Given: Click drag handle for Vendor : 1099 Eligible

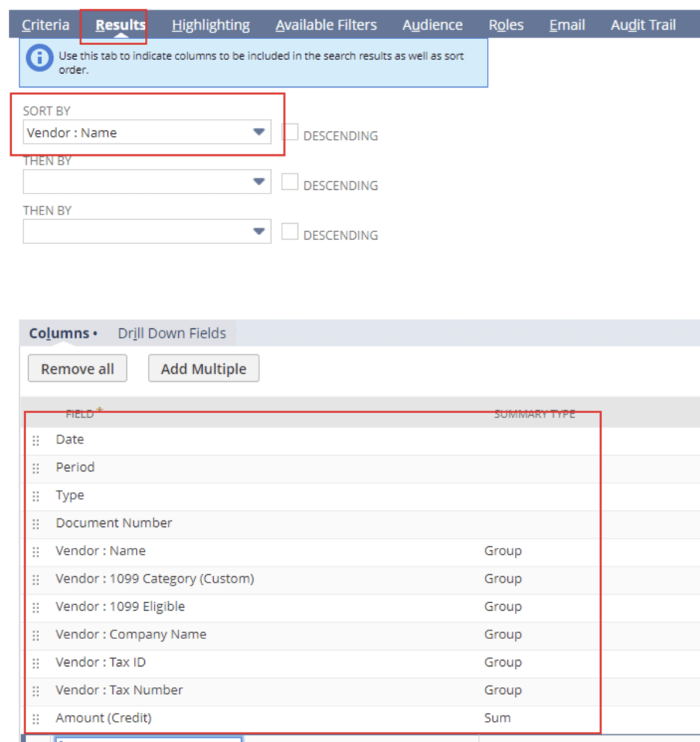Looking at the screenshot, I should 36,607.
